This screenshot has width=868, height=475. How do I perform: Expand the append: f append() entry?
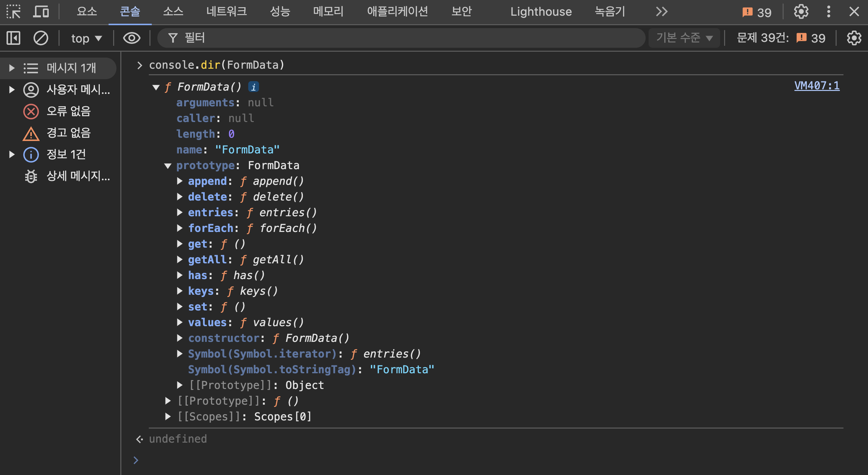click(180, 181)
